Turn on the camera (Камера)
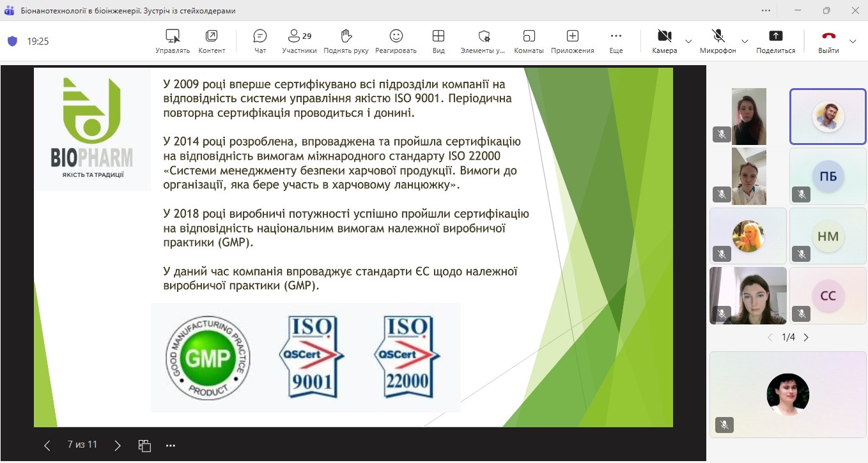The width and height of the screenshot is (868, 463). 664,41
